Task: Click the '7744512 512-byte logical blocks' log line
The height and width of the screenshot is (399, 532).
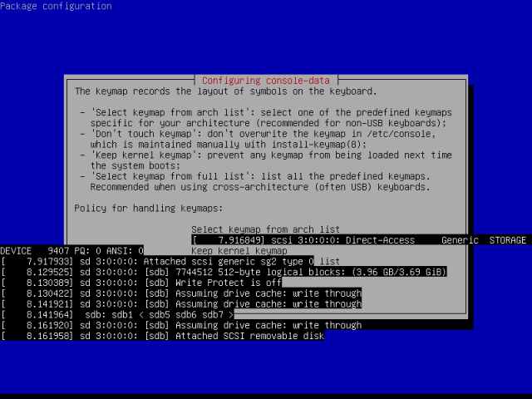Action: coord(224,272)
